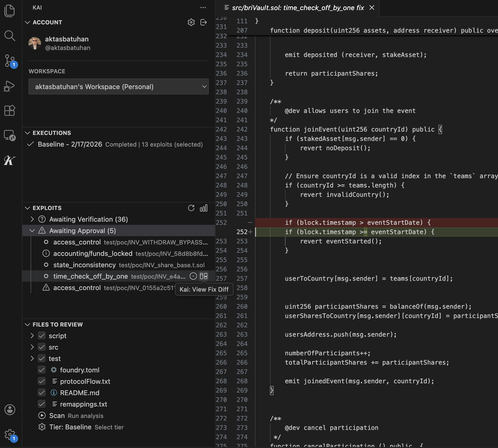The image size is (498, 448).
Task: Expand the Awaiting Verification exploit group
Action: point(32,219)
